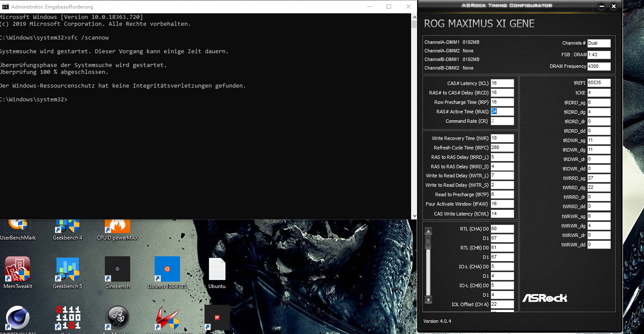Click the DRAM Frequency field showing 4300
Viewport: 644px width, 334px height.
click(599, 67)
